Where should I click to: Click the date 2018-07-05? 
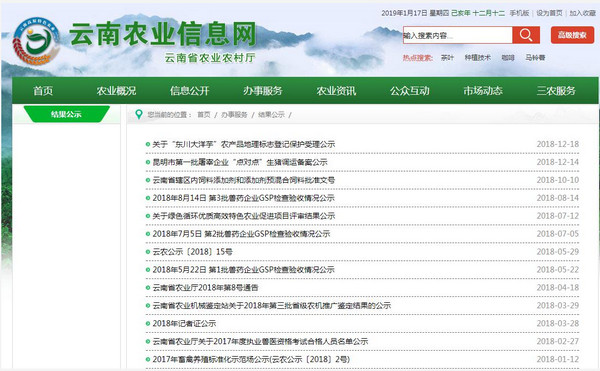(558, 234)
